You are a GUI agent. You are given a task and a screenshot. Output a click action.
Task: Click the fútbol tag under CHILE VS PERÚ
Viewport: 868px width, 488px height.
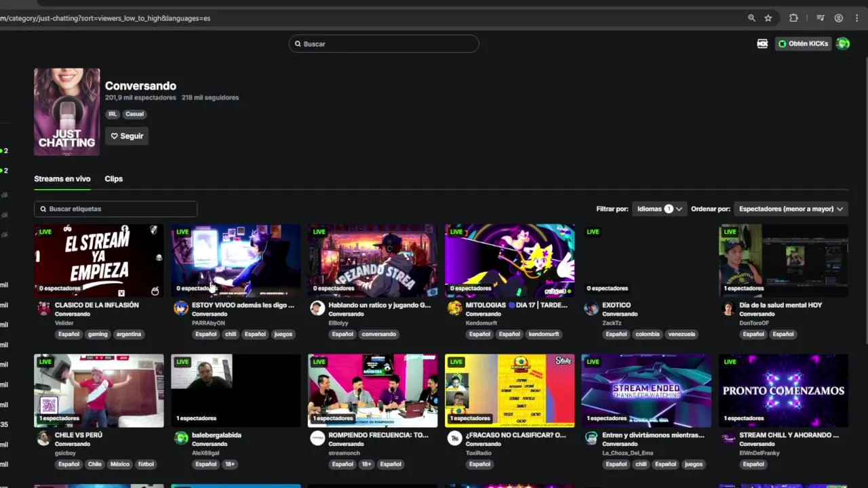pyautogui.click(x=146, y=464)
